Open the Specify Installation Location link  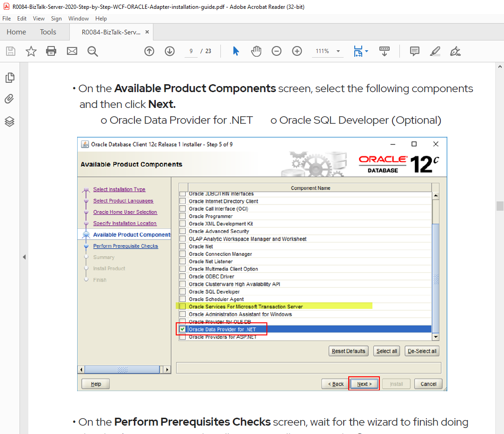click(x=125, y=223)
